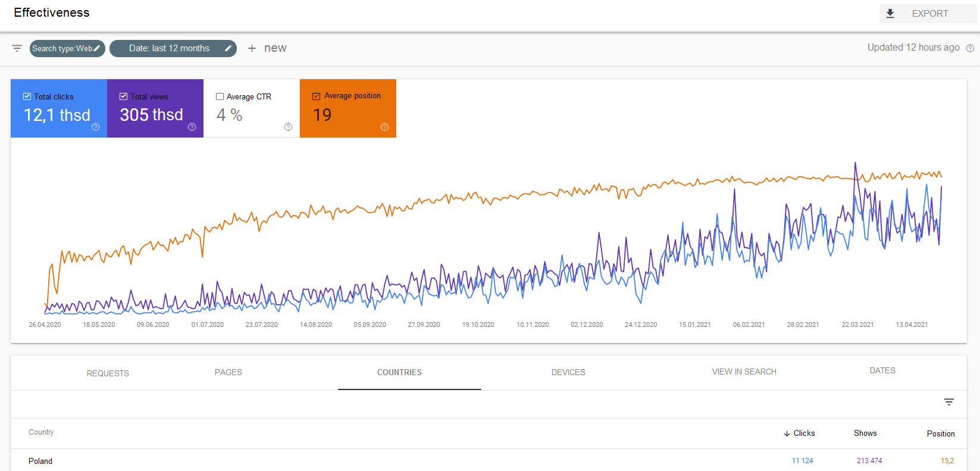Viewport: 980px width, 471px height.
Task: Open the Date: last 12 months filter
Action: 169,48
